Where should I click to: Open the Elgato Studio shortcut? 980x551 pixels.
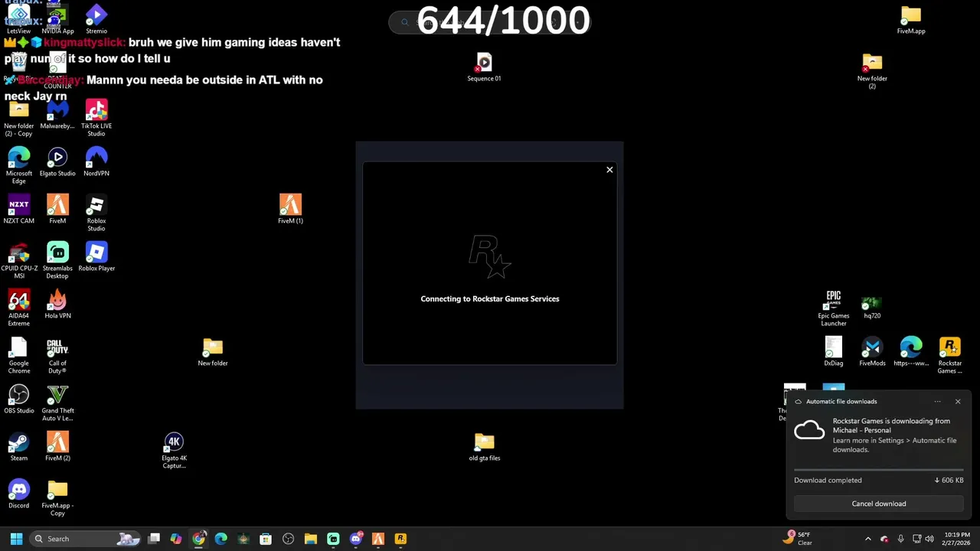(57, 162)
